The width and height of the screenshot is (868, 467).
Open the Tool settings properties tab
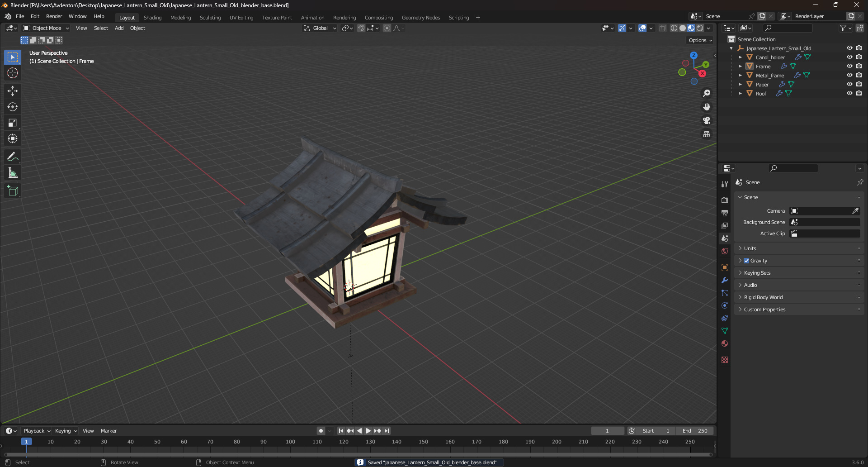point(725,184)
